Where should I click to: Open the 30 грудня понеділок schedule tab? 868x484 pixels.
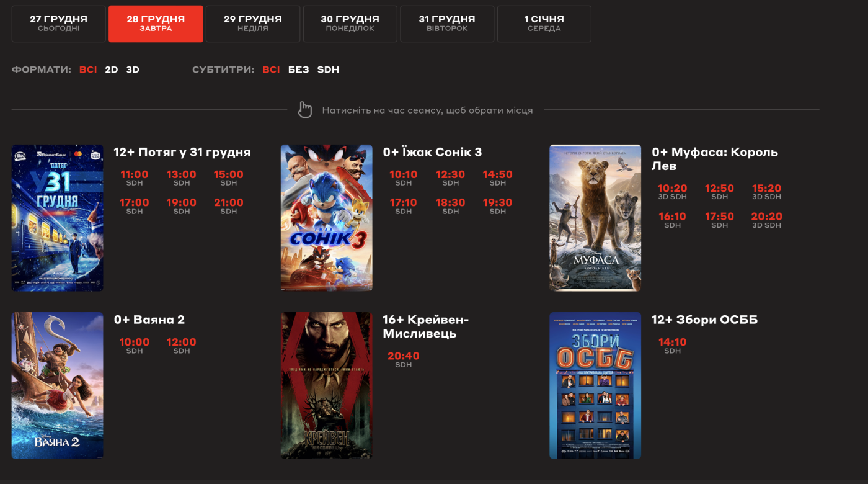click(x=350, y=24)
